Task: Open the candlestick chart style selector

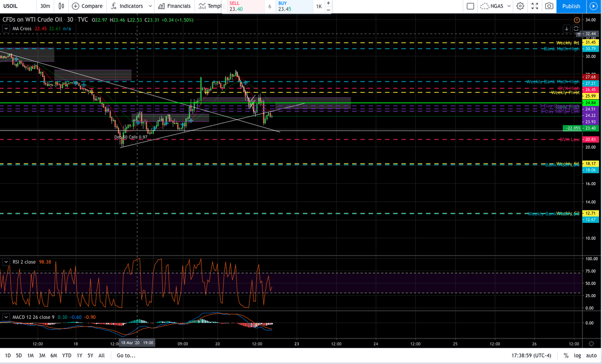Action: pos(62,6)
